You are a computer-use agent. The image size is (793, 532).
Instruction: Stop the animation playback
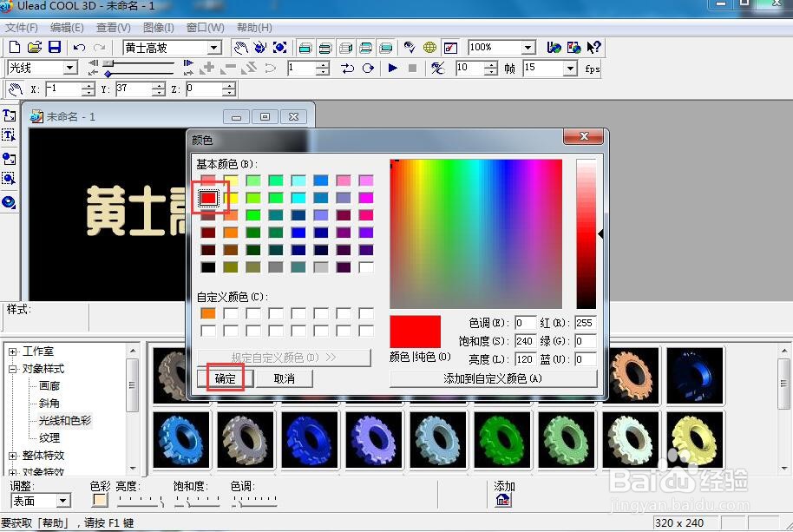412,68
